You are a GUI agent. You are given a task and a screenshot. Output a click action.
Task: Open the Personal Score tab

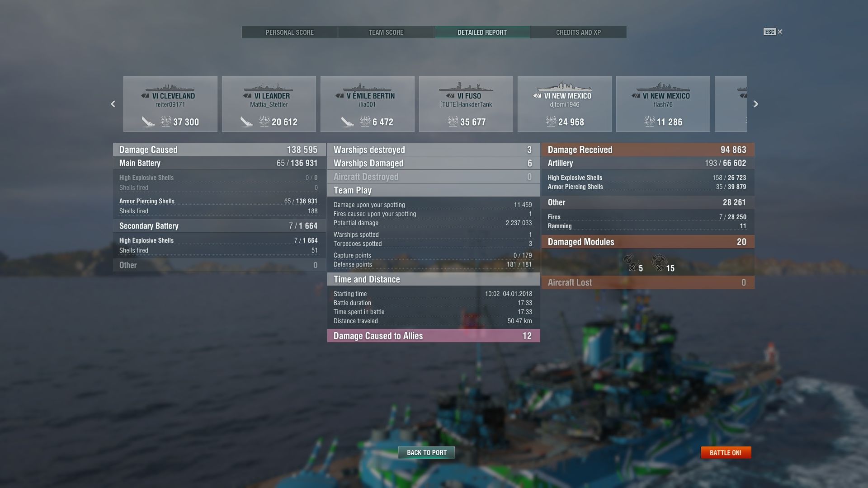point(290,33)
